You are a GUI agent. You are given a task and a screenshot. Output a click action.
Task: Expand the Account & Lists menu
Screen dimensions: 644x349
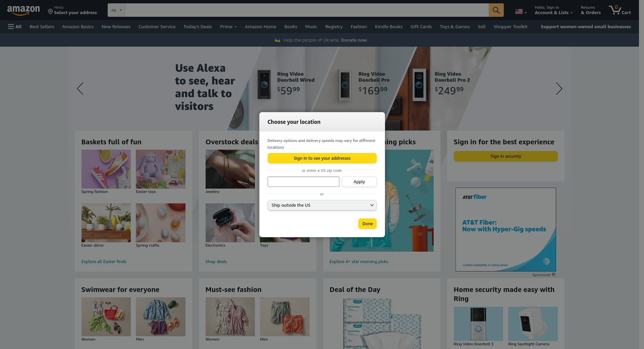pyautogui.click(x=553, y=10)
